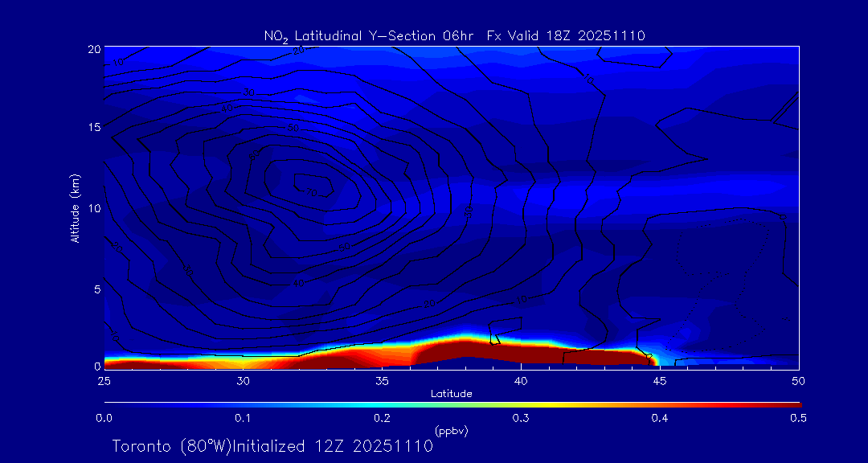Click the '(ppbv)' units label

pos(451,432)
